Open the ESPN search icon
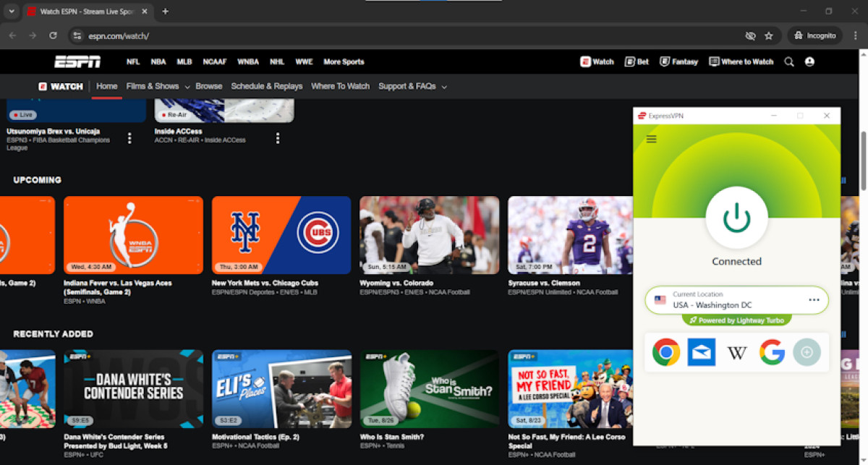868x465 pixels. 789,62
